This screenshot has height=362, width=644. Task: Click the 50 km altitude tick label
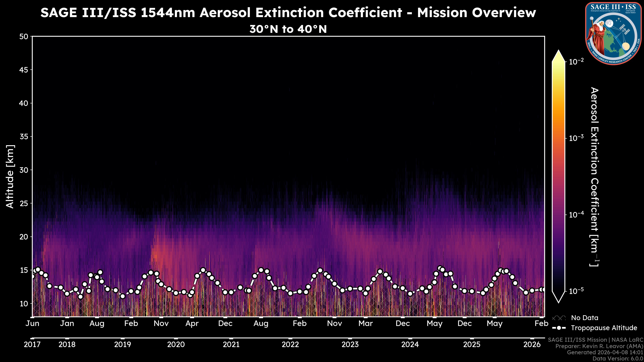tap(24, 37)
